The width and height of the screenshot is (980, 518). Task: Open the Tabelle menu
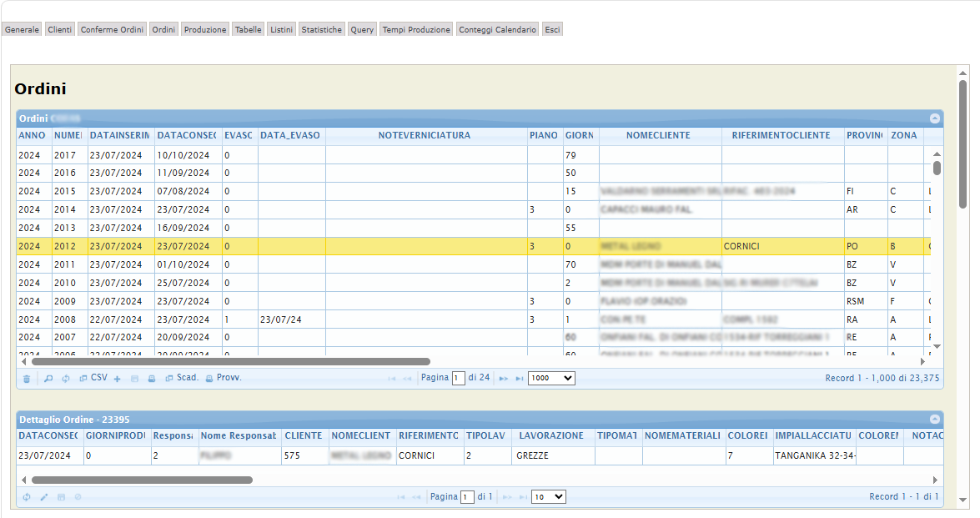[x=248, y=29]
